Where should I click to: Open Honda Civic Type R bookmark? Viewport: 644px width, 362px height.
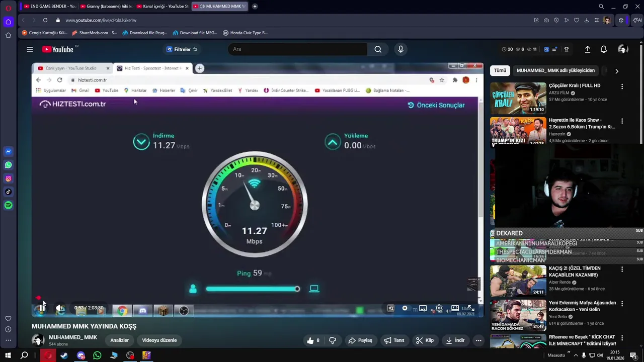(245, 33)
